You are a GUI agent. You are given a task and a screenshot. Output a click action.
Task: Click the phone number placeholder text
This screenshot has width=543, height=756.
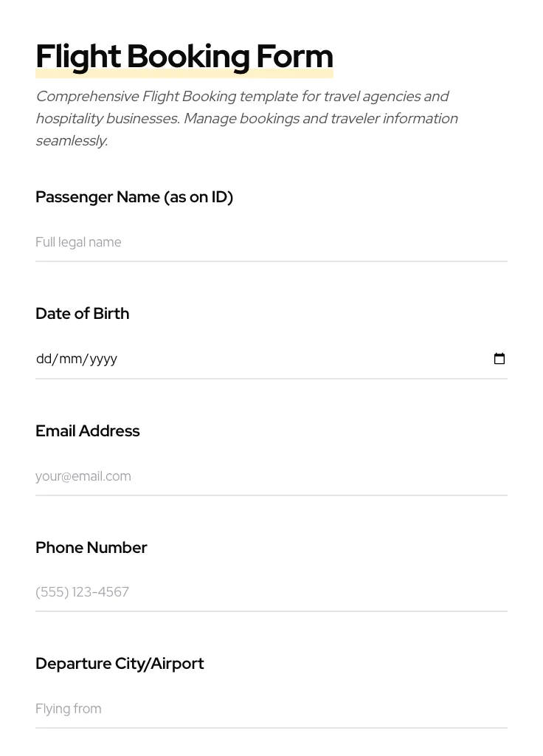coord(82,591)
